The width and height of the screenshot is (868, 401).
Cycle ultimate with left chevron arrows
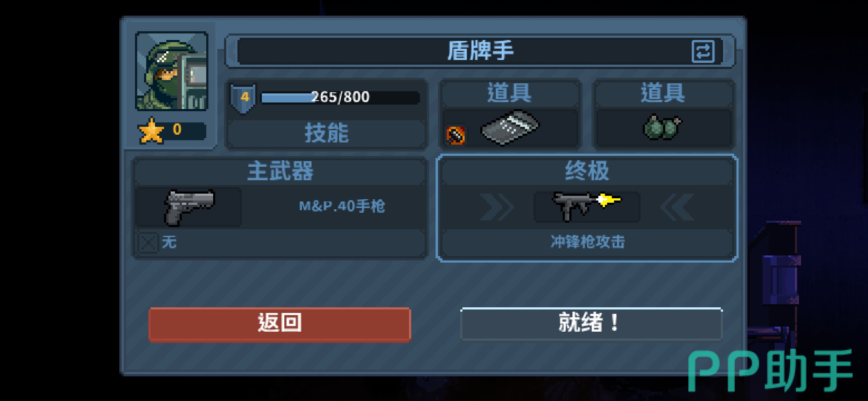click(x=497, y=207)
